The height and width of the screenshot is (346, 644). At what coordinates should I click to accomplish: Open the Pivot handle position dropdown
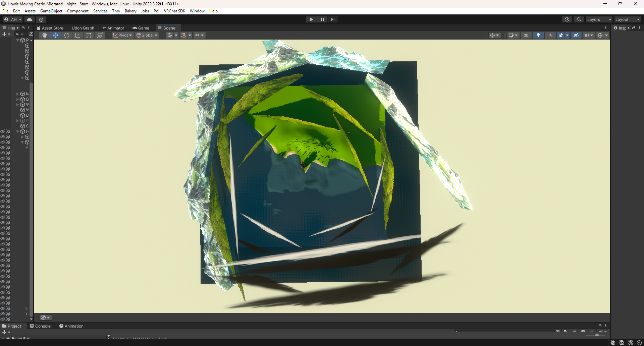123,35
